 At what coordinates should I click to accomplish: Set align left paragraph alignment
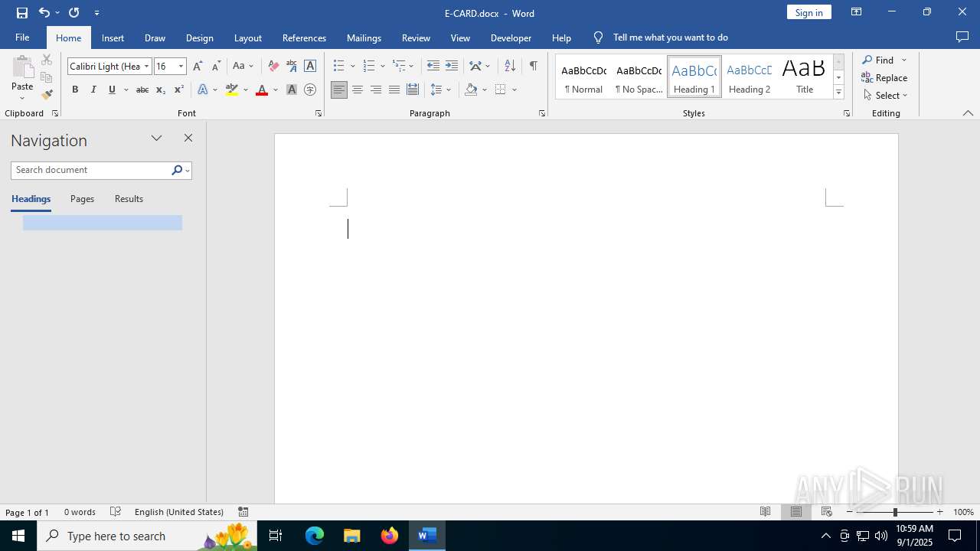pos(339,90)
